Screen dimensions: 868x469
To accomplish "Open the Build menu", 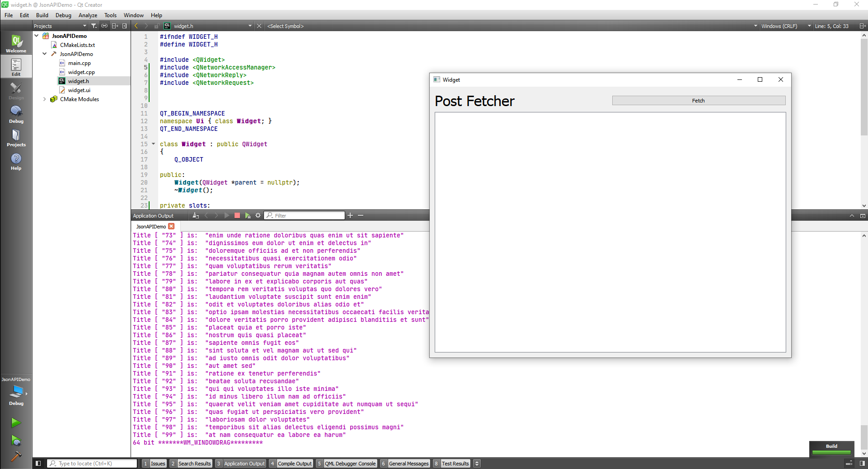I will click(42, 15).
